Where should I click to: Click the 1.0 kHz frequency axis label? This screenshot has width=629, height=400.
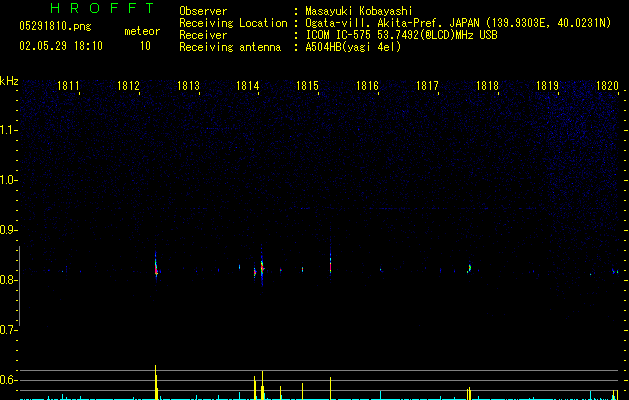click(8, 180)
